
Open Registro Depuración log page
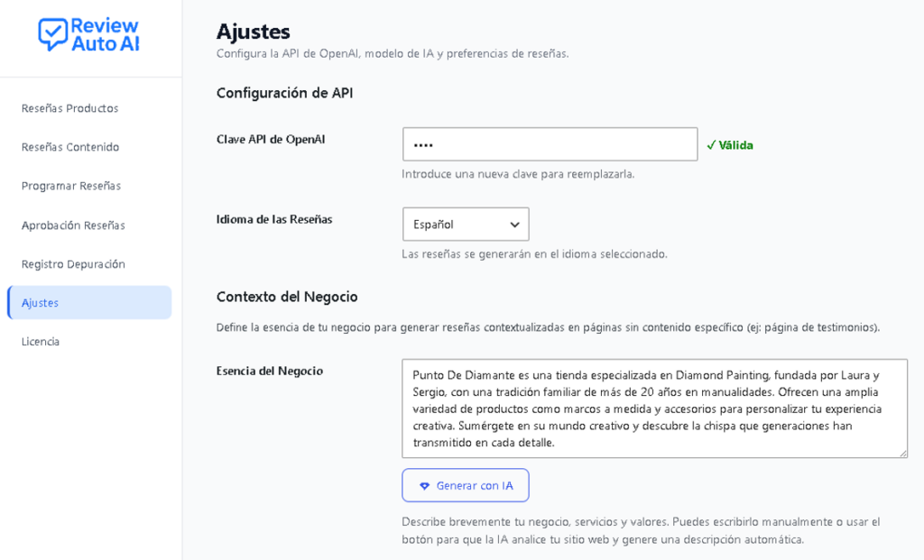[x=73, y=264]
